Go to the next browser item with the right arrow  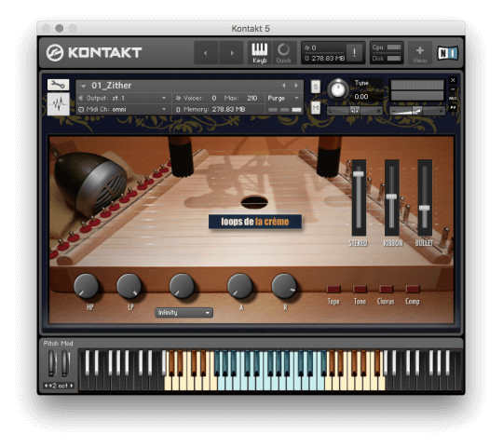[x=232, y=53]
